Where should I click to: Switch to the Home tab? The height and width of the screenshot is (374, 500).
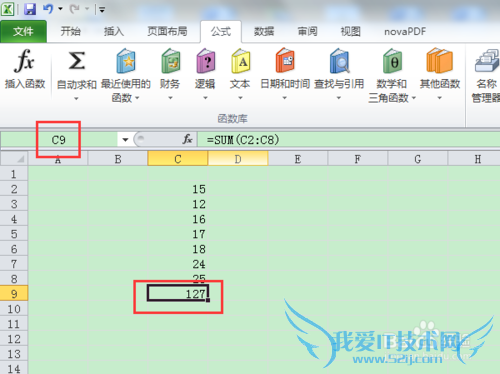(x=71, y=31)
